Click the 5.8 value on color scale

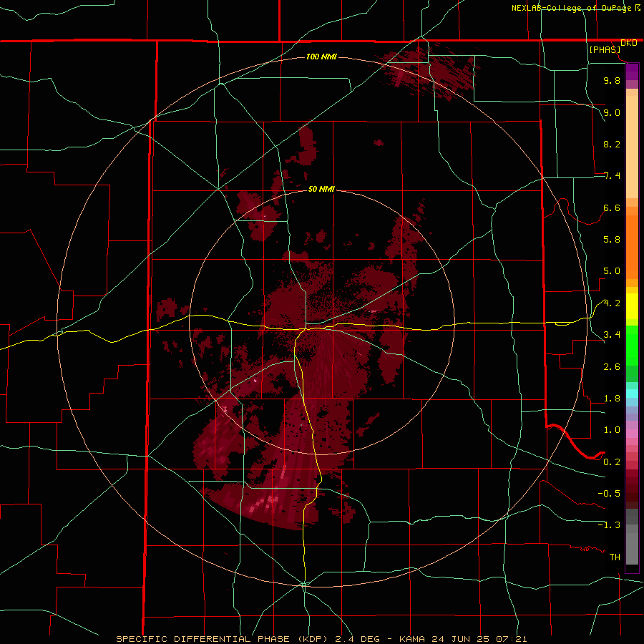[612, 240]
